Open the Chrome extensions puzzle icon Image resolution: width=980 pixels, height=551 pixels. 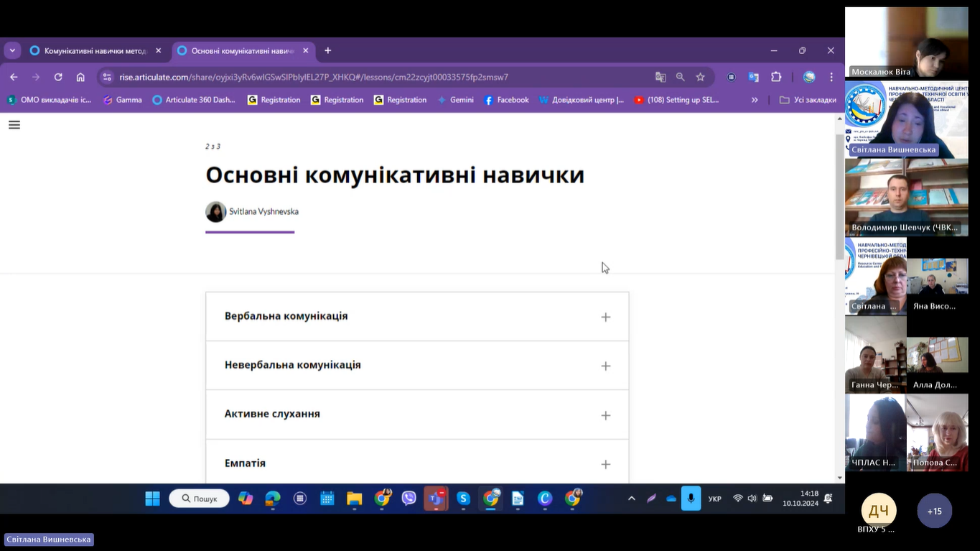click(x=776, y=77)
